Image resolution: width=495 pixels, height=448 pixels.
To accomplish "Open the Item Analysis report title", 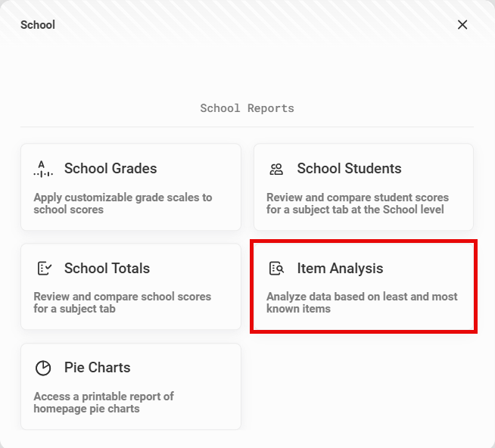I will (340, 269).
